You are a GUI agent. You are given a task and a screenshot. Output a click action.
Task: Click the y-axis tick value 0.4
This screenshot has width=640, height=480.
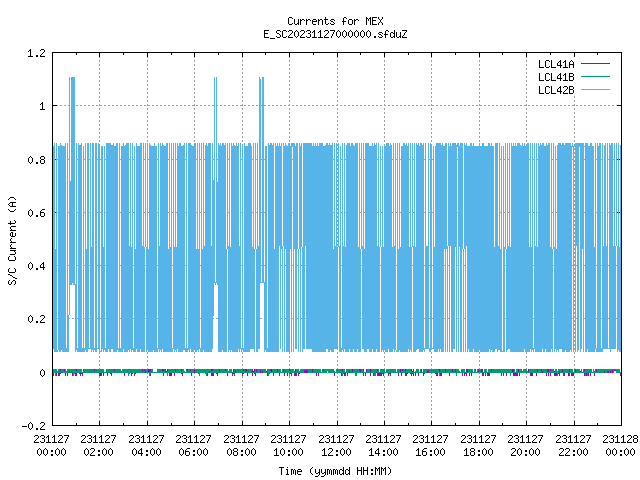(x=36, y=266)
